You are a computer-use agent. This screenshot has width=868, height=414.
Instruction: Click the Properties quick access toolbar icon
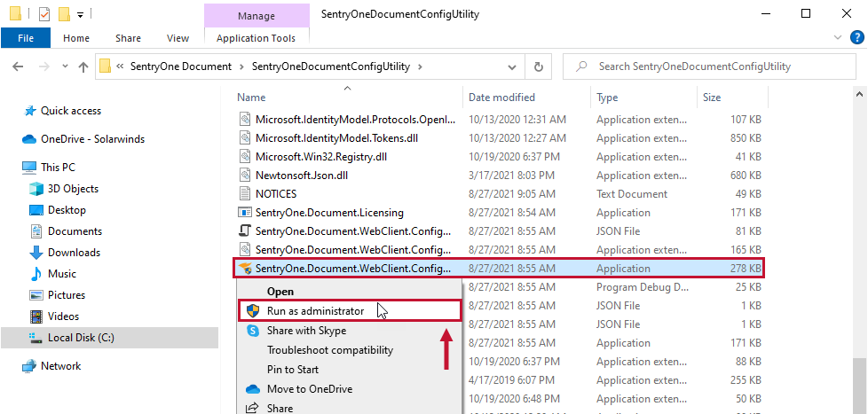(45, 14)
